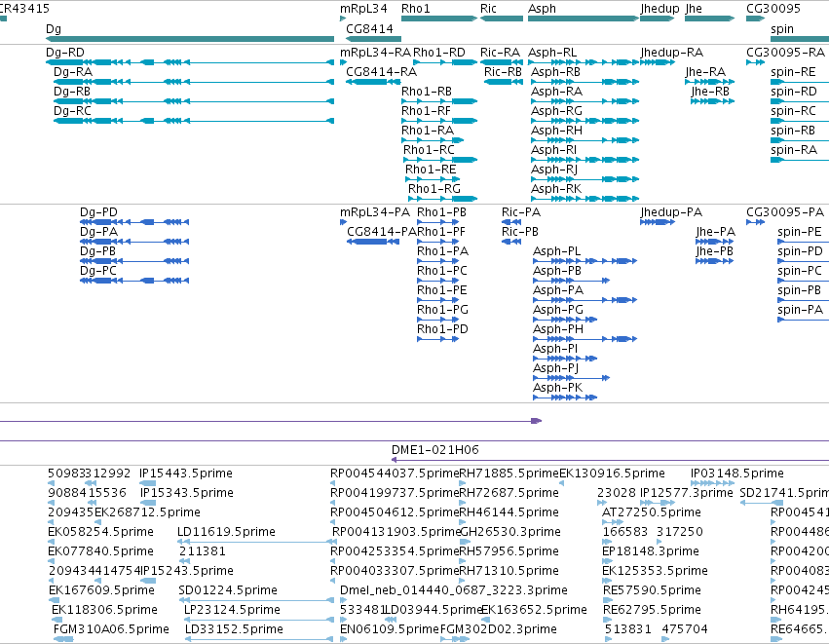Image resolution: width=829 pixels, height=644 pixels.
Task: Click cDNA EK118306.5prime
Action: 55,620
